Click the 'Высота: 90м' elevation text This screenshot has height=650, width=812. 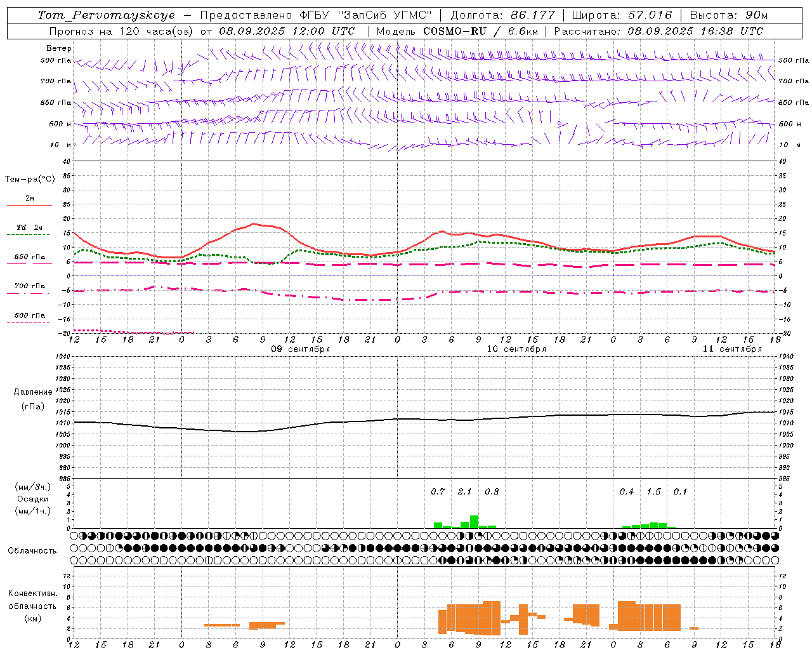coord(728,15)
